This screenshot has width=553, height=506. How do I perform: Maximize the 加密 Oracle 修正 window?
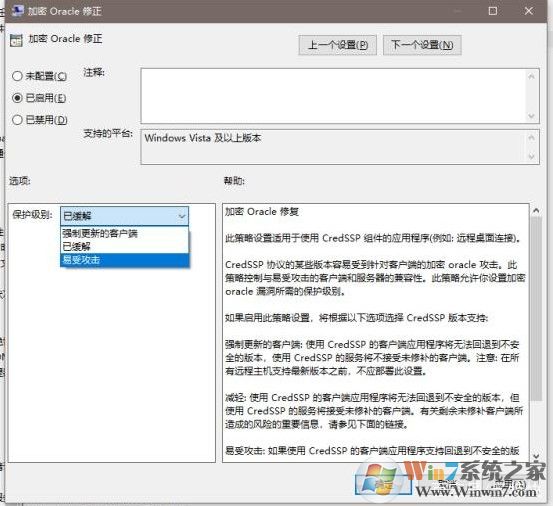pyautogui.click(x=493, y=11)
